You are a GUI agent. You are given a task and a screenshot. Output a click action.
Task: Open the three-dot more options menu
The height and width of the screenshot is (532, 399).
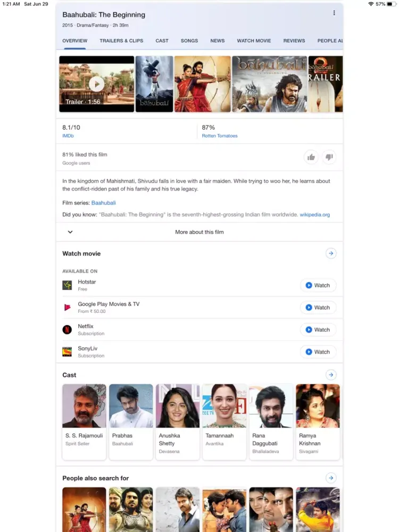(334, 13)
